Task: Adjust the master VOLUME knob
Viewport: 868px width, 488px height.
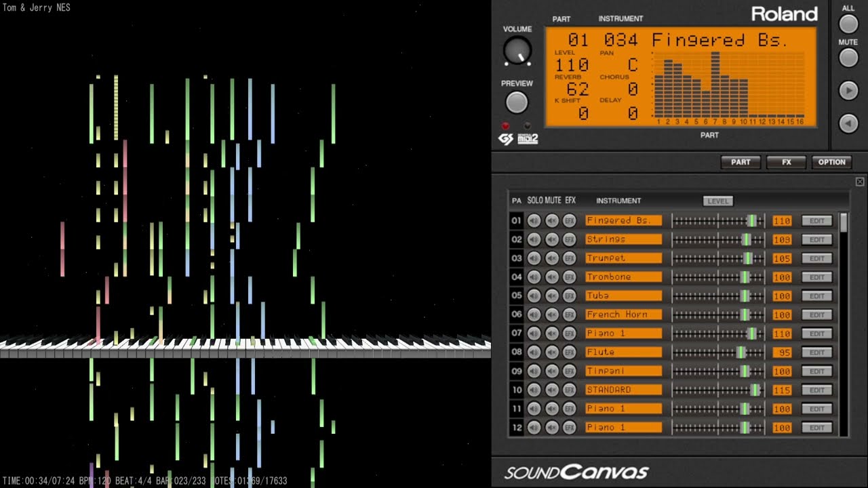Action: [517, 51]
